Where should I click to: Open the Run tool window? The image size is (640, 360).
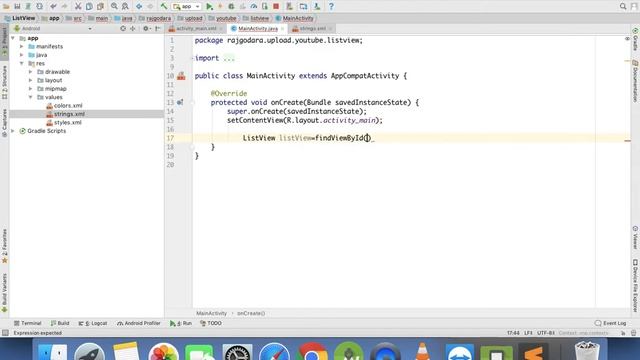coord(181,323)
